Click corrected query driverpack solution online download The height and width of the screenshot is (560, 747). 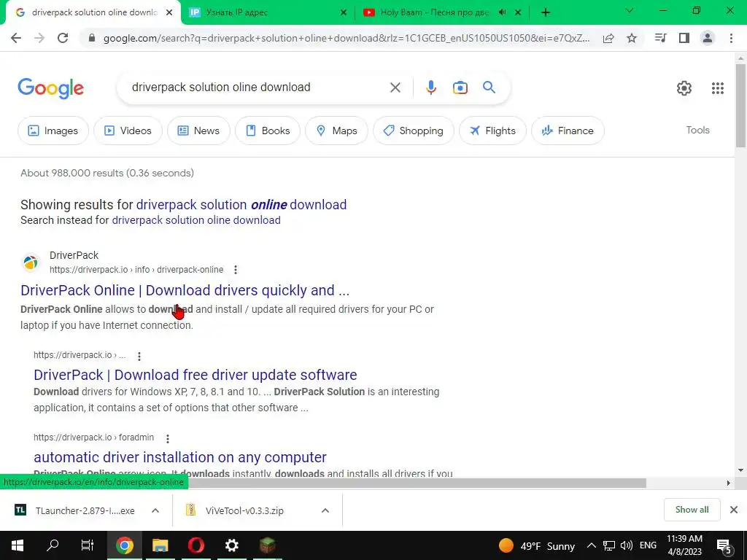point(241,205)
